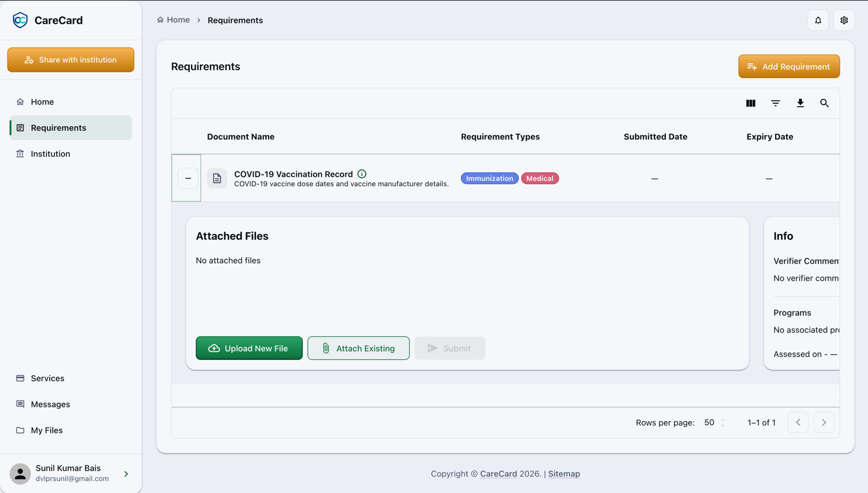Screen dimensions: 868x493
Task: Select Requirements in the sidebar
Action: pos(71,128)
